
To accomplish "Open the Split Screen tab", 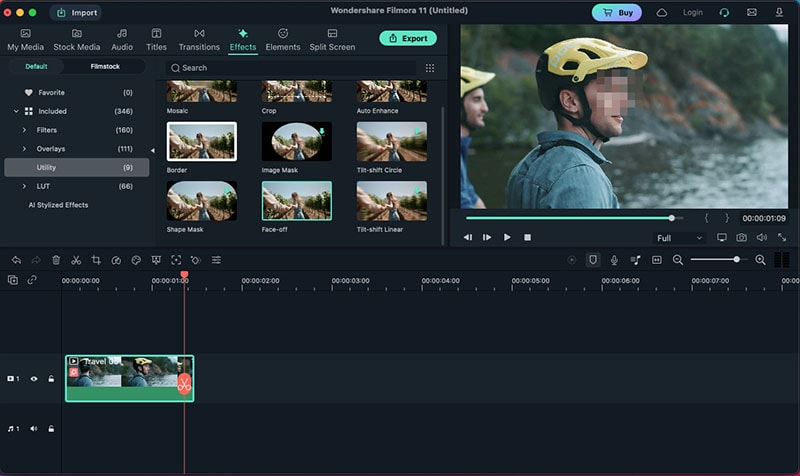I will pyautogui.click(x=332, y=40).
